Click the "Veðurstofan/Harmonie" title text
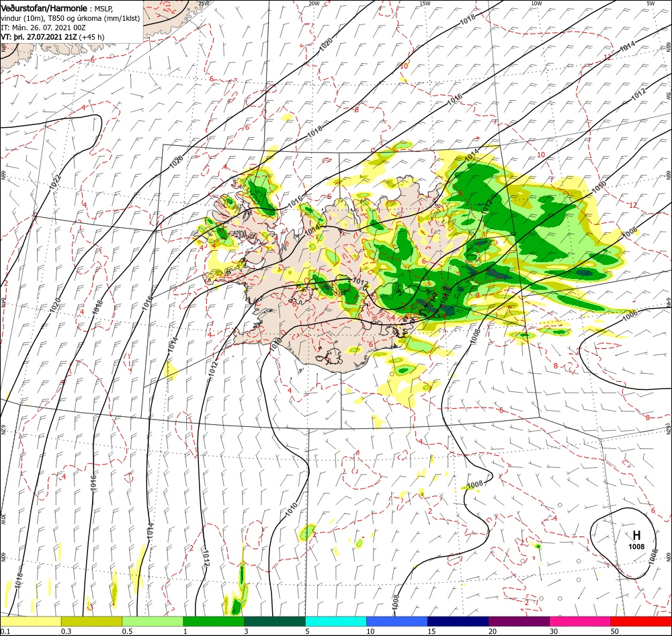The height and width of the screenshot is (636, 672). click(x=44, y=8)
